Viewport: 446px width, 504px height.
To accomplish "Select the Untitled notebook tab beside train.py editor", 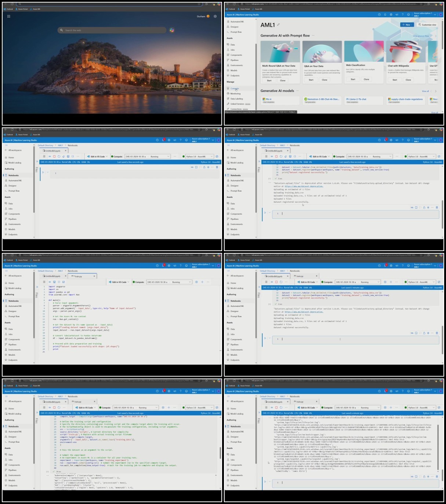I will [x=53, y=276].
